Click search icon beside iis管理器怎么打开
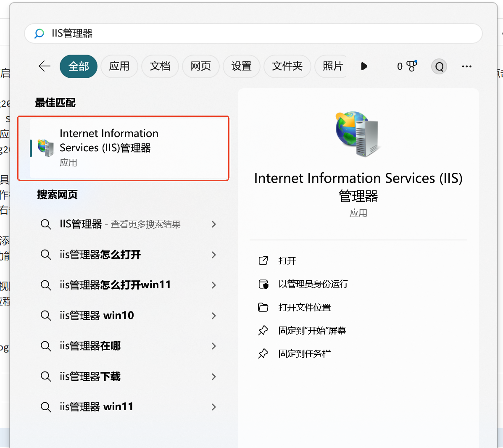The image size is (503, 448). pos(46,255)
